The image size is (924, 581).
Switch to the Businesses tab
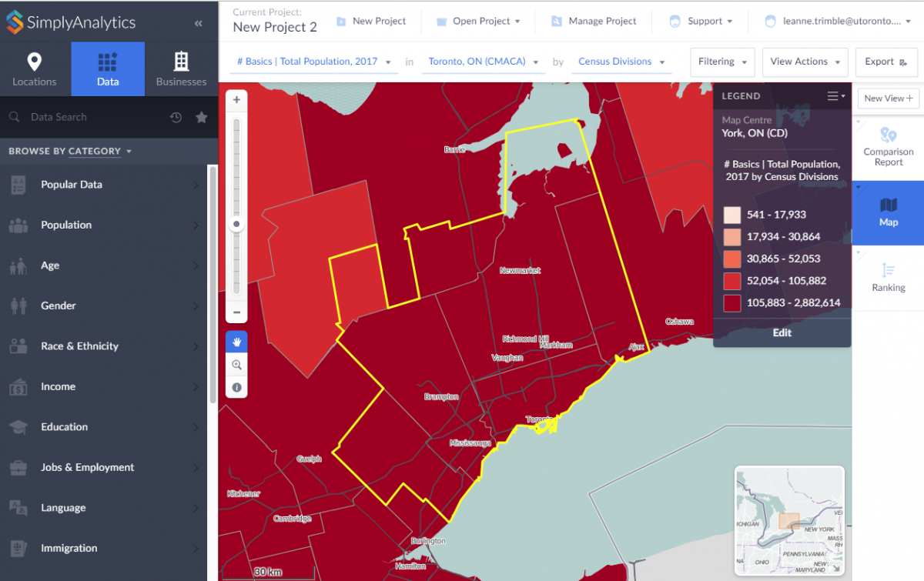pos(181,69)
